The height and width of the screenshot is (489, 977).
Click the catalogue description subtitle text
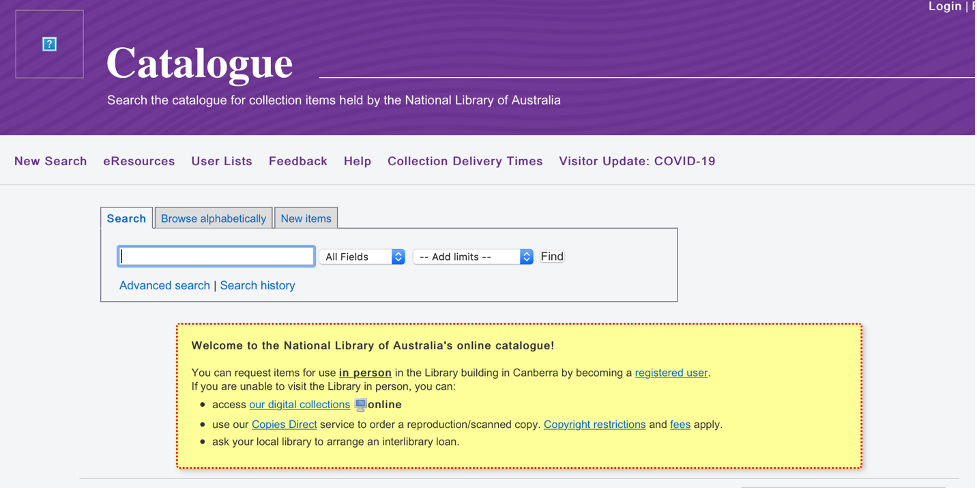pyautogui.click(x=333, y=100)
